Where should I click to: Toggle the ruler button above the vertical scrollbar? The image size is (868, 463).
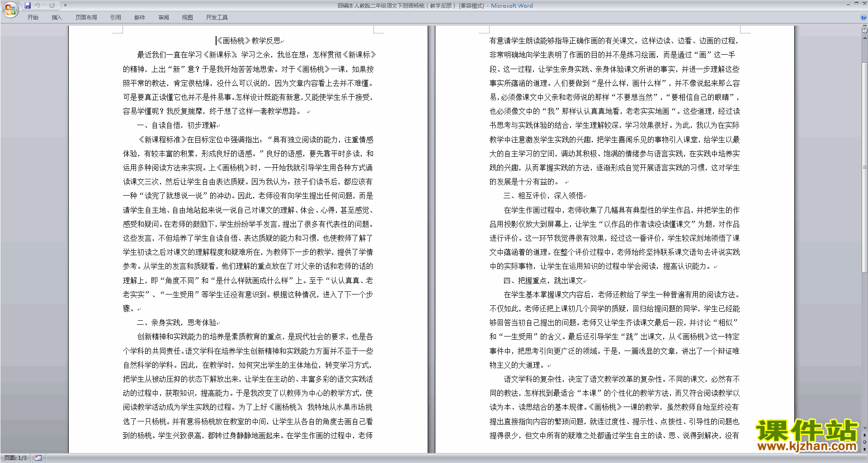tap(864, 31)
